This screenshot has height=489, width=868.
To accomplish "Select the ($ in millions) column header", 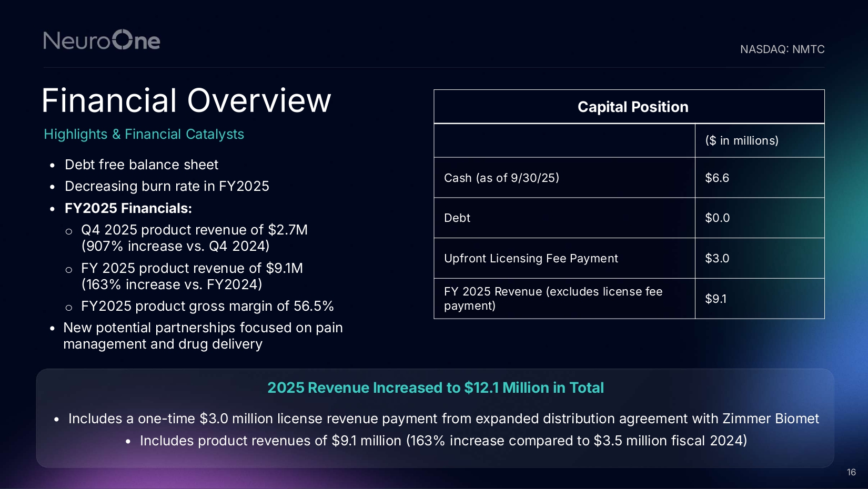I will pyautogui.click(x=741, y=141).
